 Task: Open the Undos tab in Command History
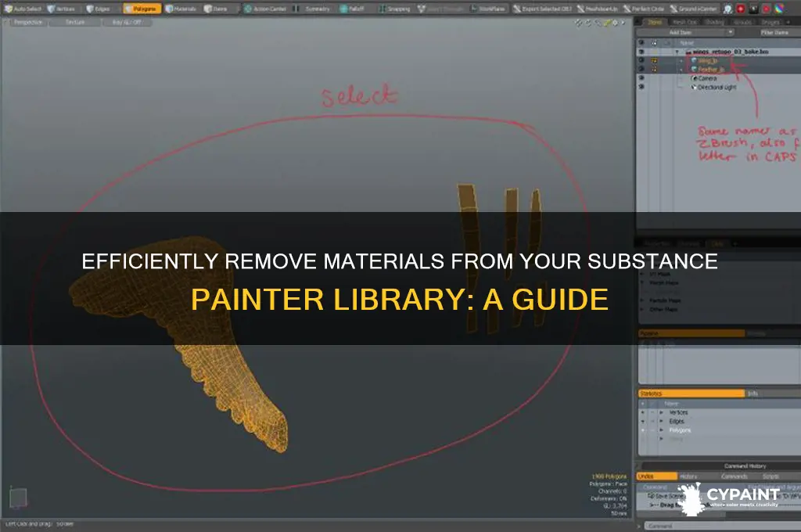point(656,476)
